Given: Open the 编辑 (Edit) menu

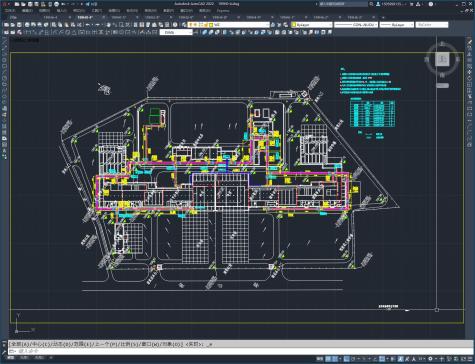Looking at the screenshot, I should [27, 11].
